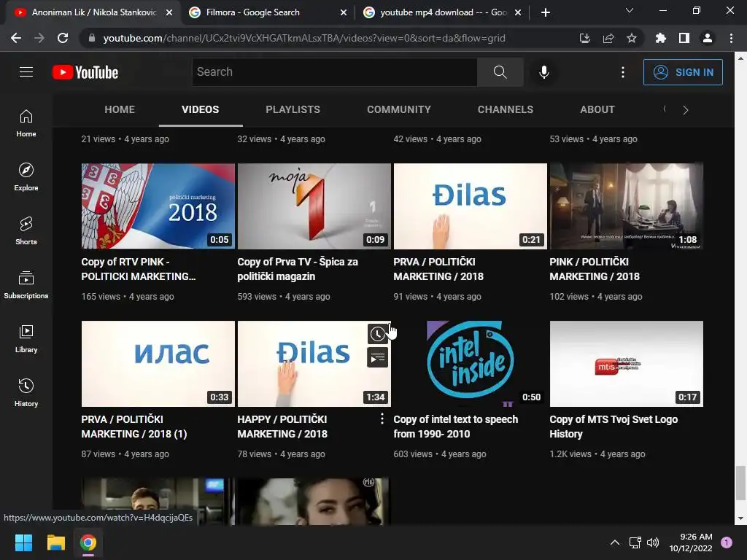The image size is (747, 560).
Task: Click install app icon in address bar
Action: click(x=585, y=38)
